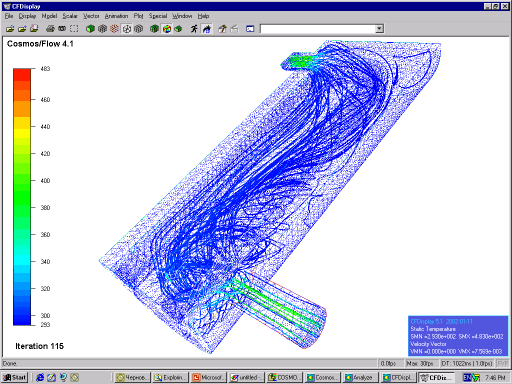512x384 pixels.
Task: Click the blue CFDisplay info box
Action: coord(458,336)
